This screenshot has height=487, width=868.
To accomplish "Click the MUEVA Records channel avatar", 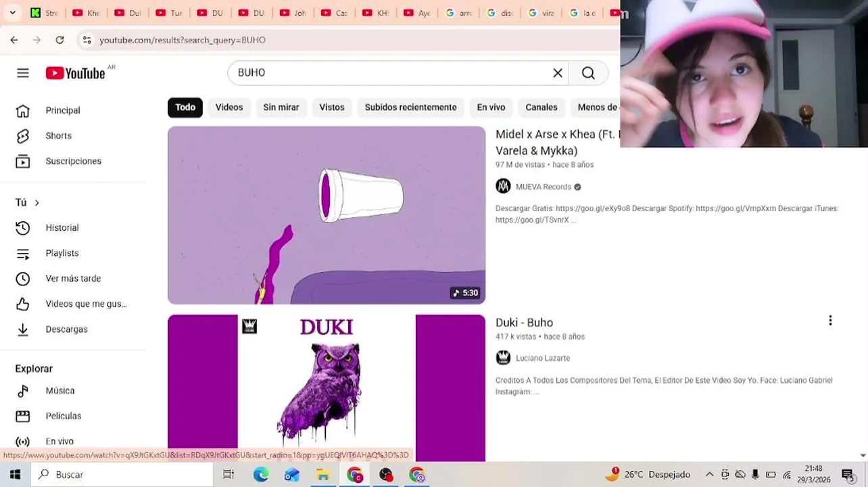I will 503,187.
